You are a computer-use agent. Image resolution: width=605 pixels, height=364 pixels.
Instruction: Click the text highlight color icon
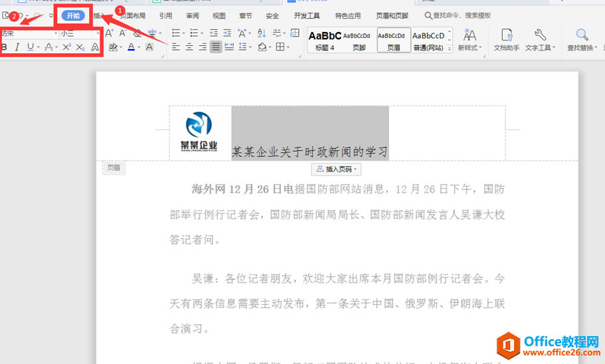point(113,47)
